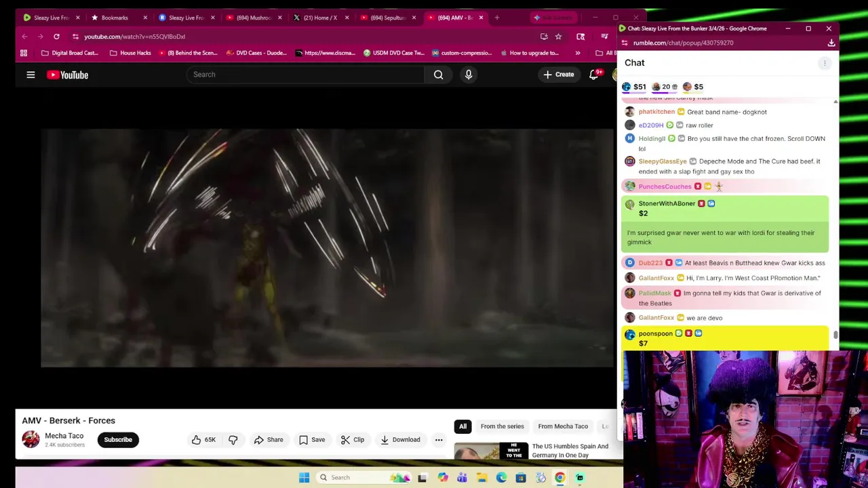868x488 pixels.
Task: Switch to (694) Sepultura browser tab
Action: (387, 18)
